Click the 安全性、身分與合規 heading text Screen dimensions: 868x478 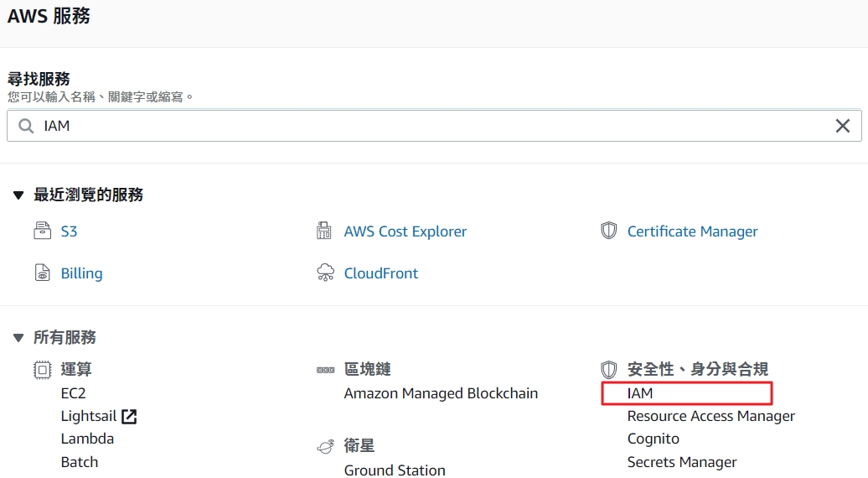[x=697, y=370]
